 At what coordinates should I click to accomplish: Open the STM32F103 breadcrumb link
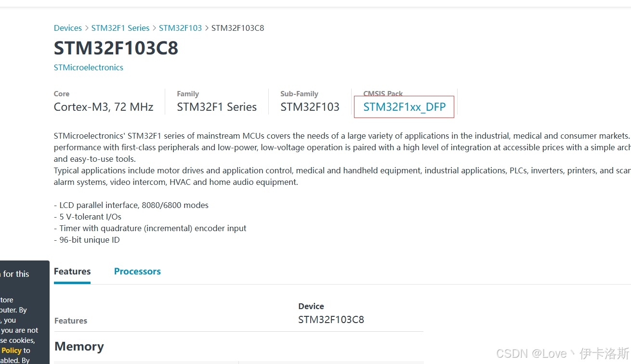181,28
